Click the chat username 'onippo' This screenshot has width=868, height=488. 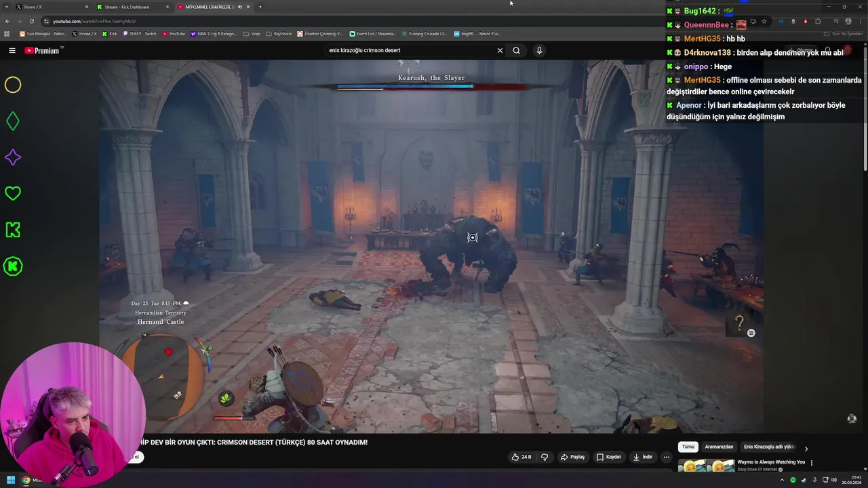pyautogui.click(x=696, y=66)
